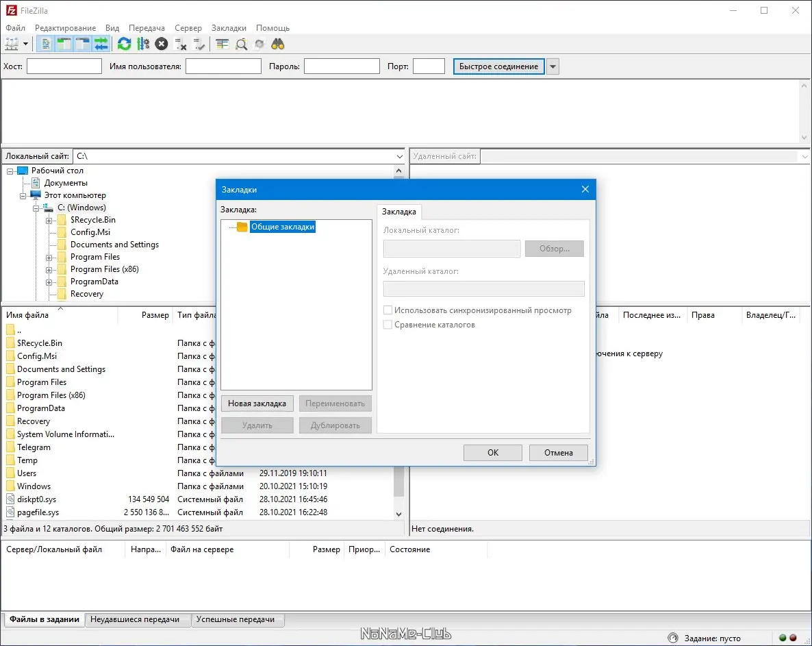Expand the Program Files tree node
This screenshot has width=812, height=646.
(x=49, y=258)
